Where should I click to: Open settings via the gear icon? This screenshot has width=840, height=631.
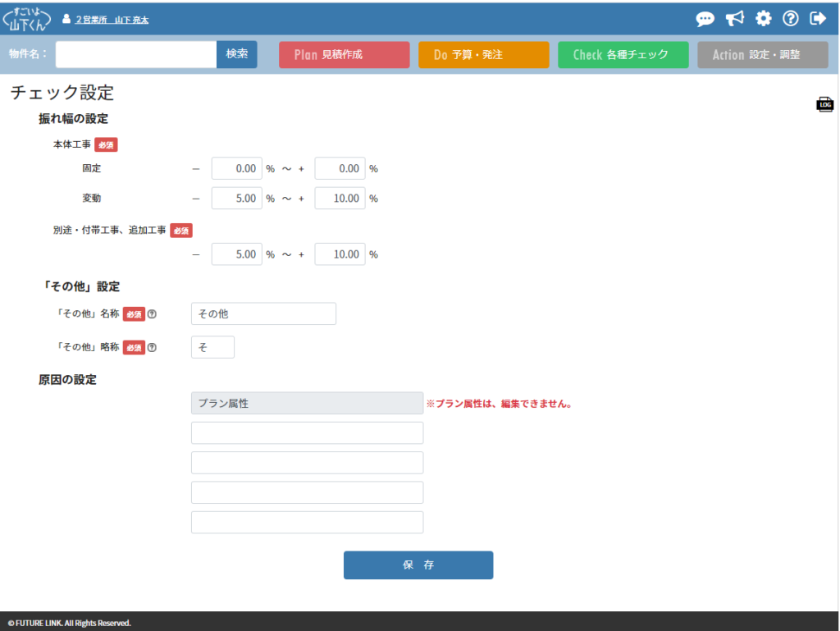[x=763, y=19]
